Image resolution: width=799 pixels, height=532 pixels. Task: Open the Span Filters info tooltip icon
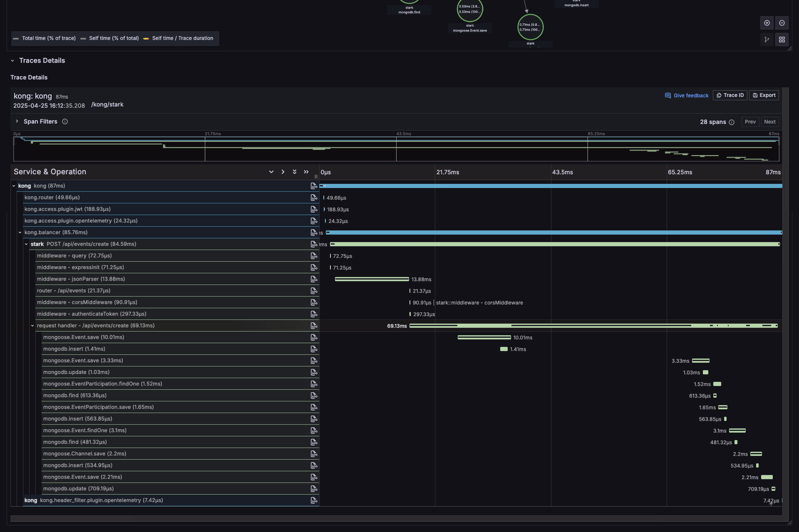pos(65,121)
